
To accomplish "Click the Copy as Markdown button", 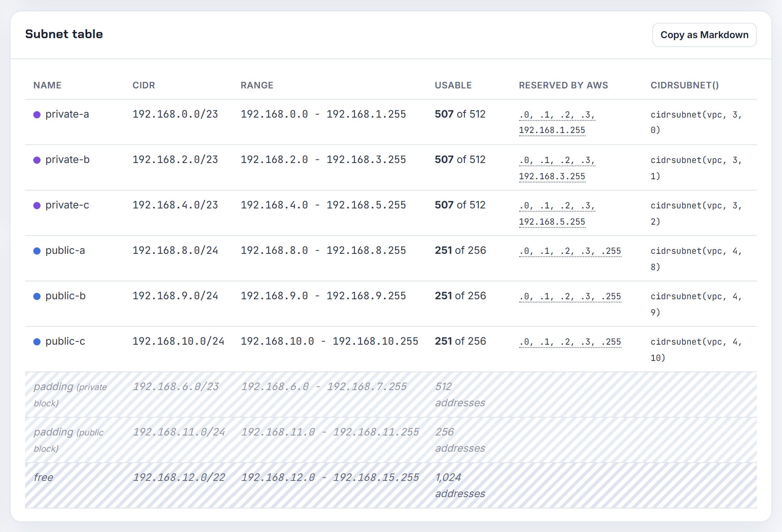I will 704,35.
